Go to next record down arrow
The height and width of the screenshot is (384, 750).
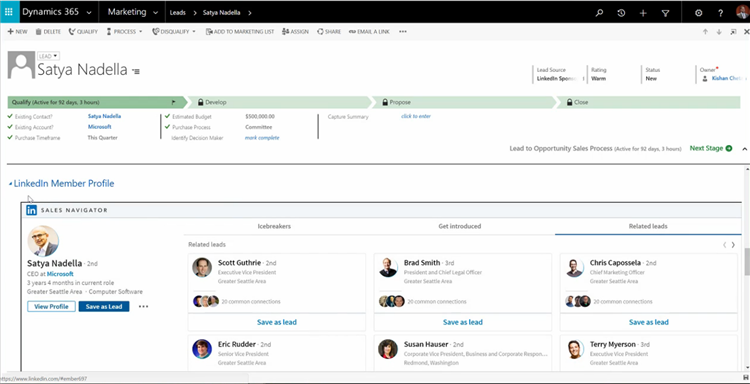click(x=719, y=32)
